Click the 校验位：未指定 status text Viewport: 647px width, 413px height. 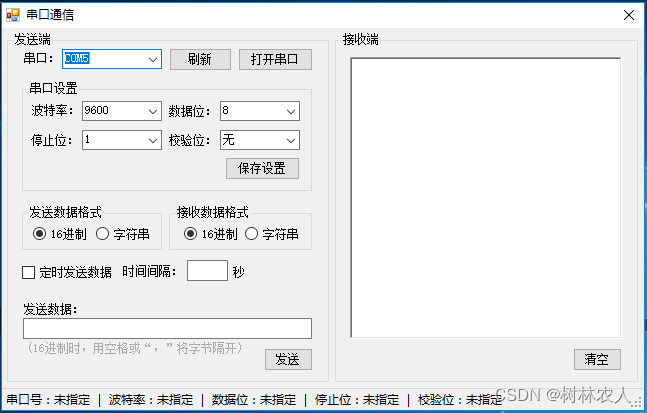tap(460, 399)
